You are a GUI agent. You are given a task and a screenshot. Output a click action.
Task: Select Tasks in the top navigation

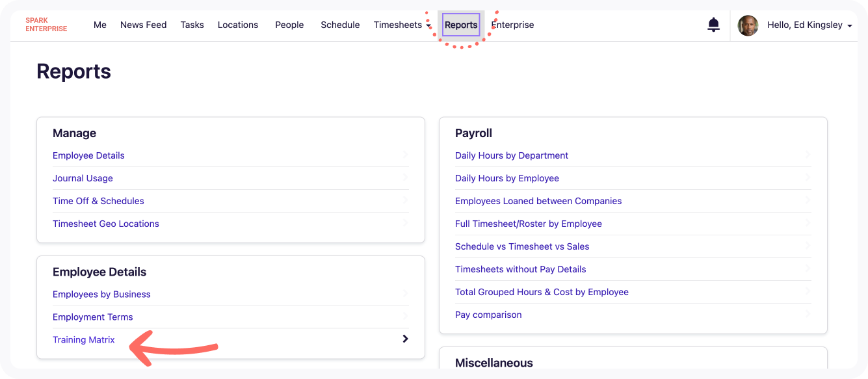[192, 25]
